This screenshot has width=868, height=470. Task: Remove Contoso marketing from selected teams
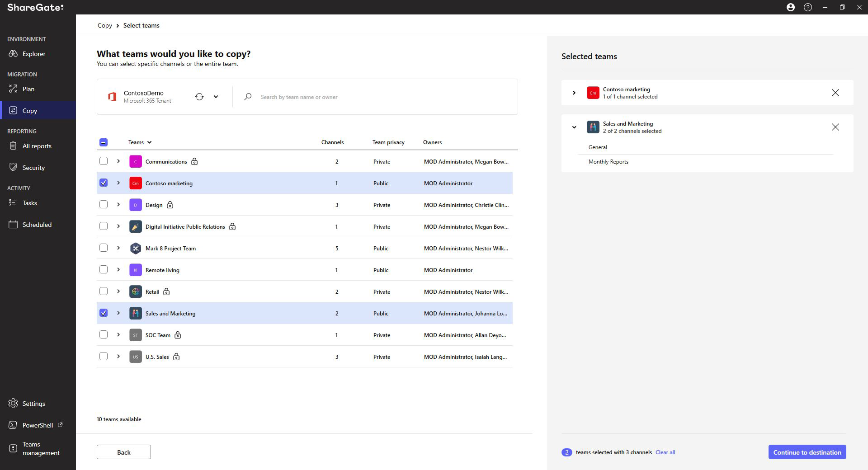(x=835, y=93)
